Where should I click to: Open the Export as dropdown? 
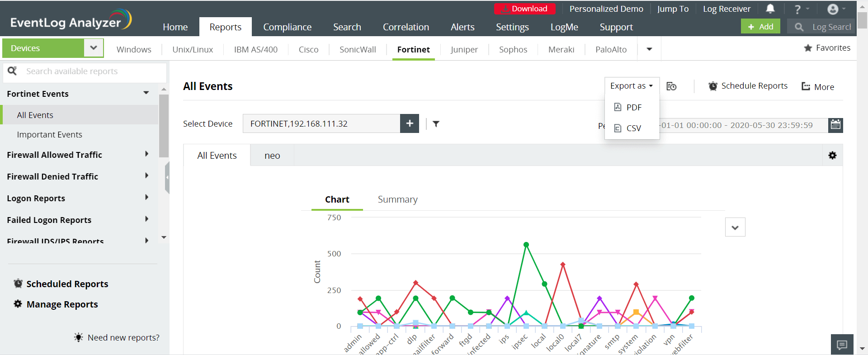pos(632,86)
